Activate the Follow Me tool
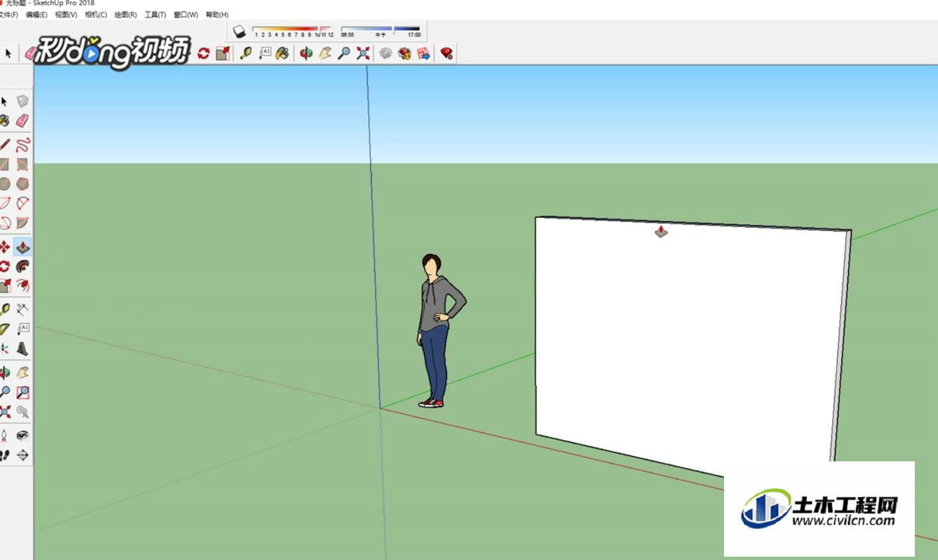 coord(23,266)
